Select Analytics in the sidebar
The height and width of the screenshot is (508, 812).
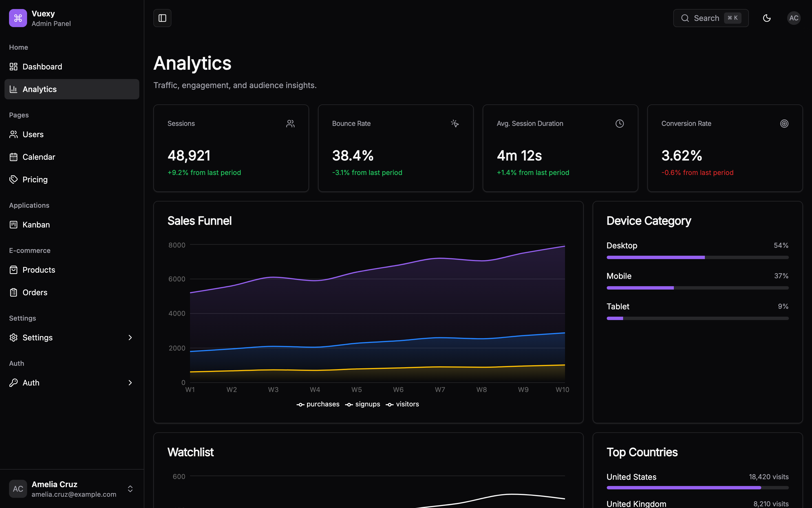pyautogui.click(x=72, y=89)
